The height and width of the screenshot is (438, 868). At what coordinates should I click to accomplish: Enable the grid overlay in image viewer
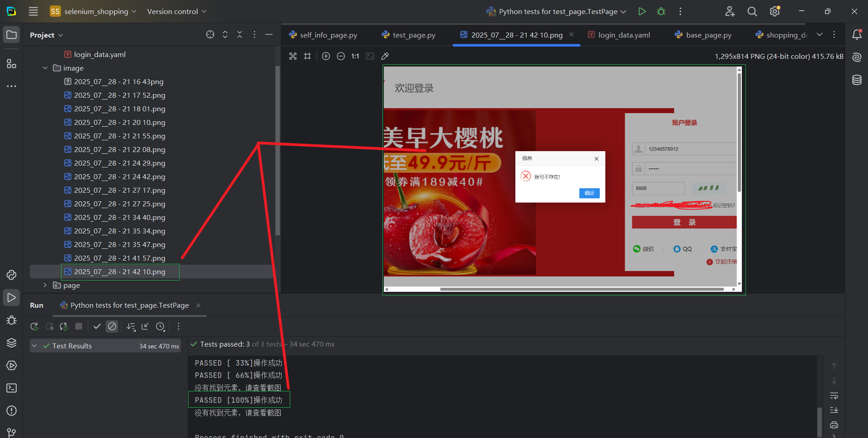point(307,56)
